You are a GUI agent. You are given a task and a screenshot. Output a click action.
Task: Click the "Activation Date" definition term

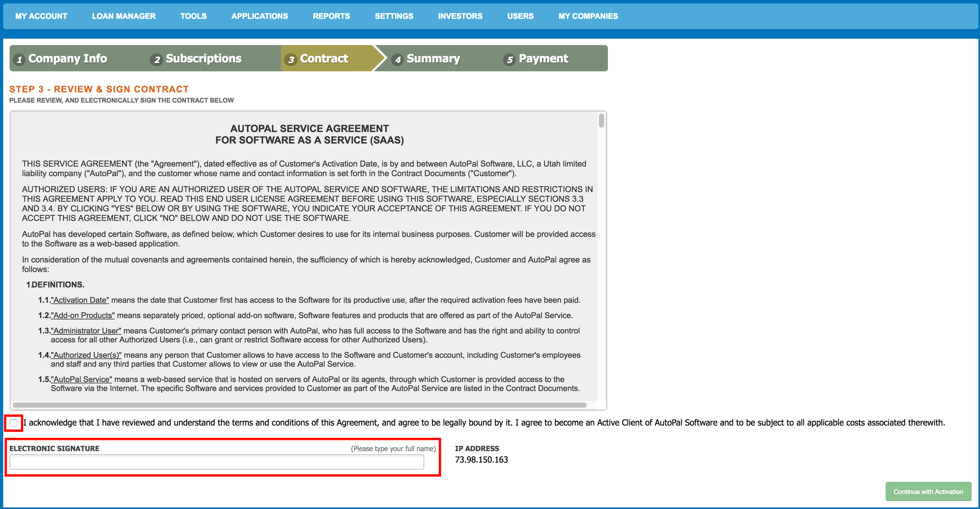80,300
